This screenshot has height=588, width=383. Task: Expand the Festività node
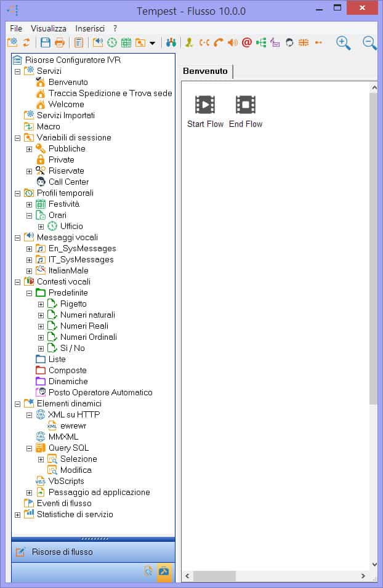click(x=29, y=204)
